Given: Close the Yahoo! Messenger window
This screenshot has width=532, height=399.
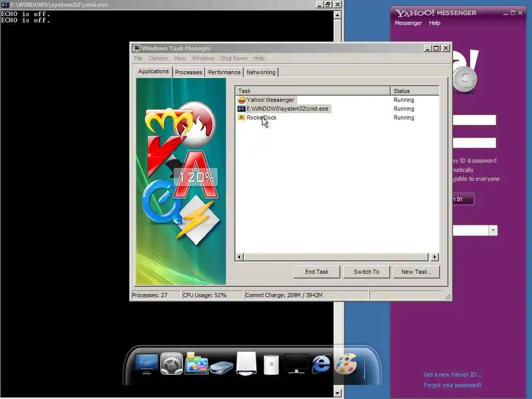Looking at the screenshot, I should [x=521, y=12].
